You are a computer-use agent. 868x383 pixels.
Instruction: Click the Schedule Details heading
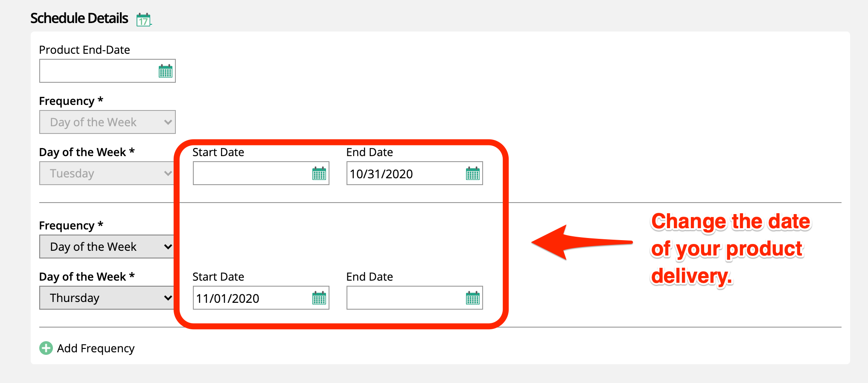point(79,18)
